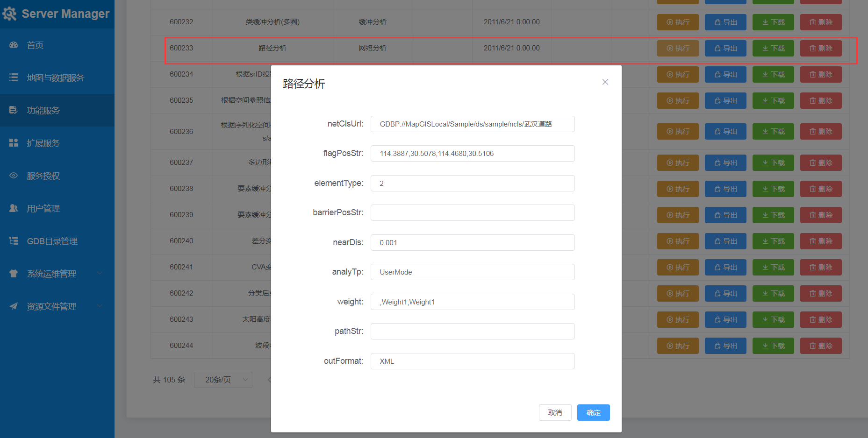Viewport: 868px width, 438px height.
Task: Click the 共 105 条 total count
Action: point(169,380)
